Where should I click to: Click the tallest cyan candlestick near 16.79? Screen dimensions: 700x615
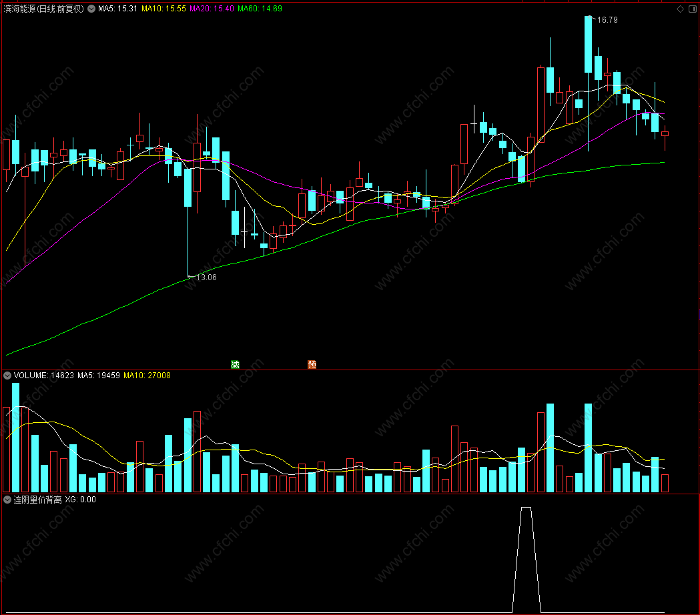point(588,44)
